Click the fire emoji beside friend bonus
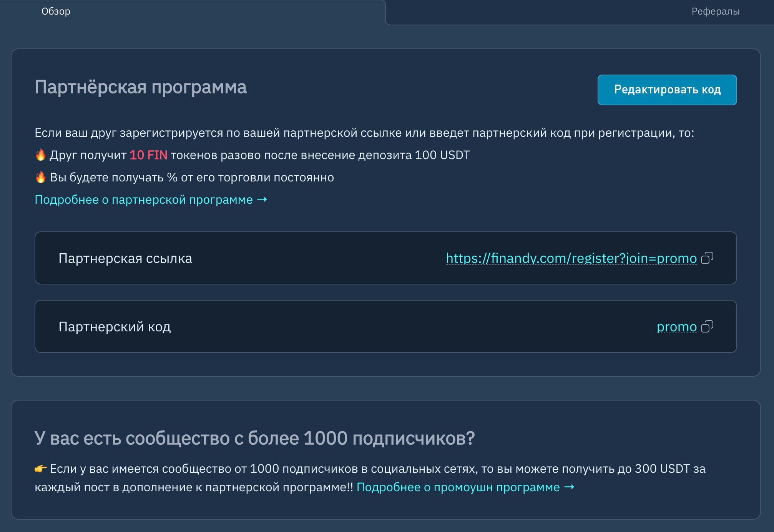The image size is (774, 532). click(x=41, y=155)
